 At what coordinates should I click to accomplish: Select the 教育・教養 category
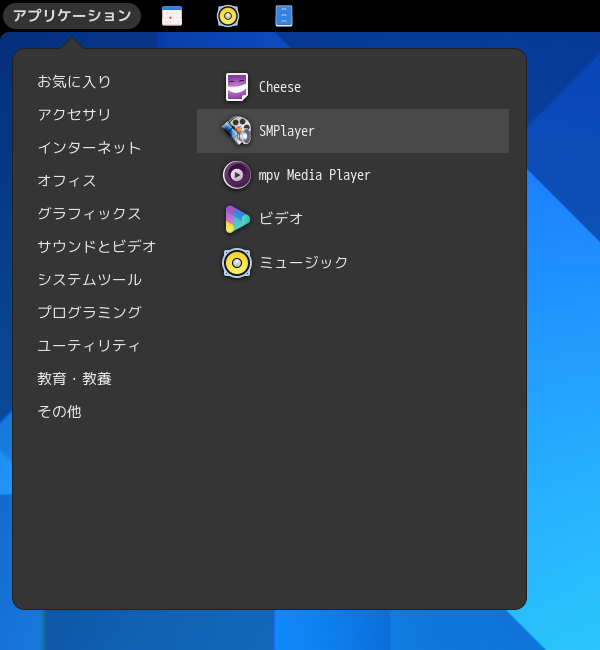tap(75, 378)
